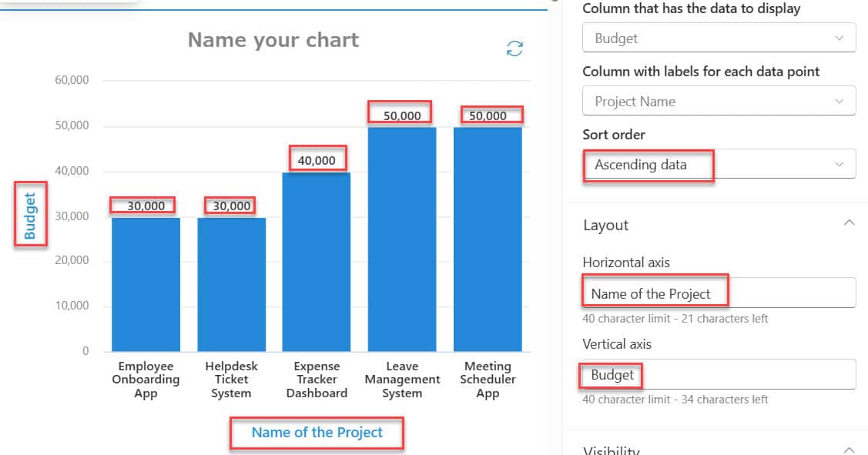Open the Budget data column dropdown
The height and width of the screenshot is (455, 868).
click(x=718, y=37)
